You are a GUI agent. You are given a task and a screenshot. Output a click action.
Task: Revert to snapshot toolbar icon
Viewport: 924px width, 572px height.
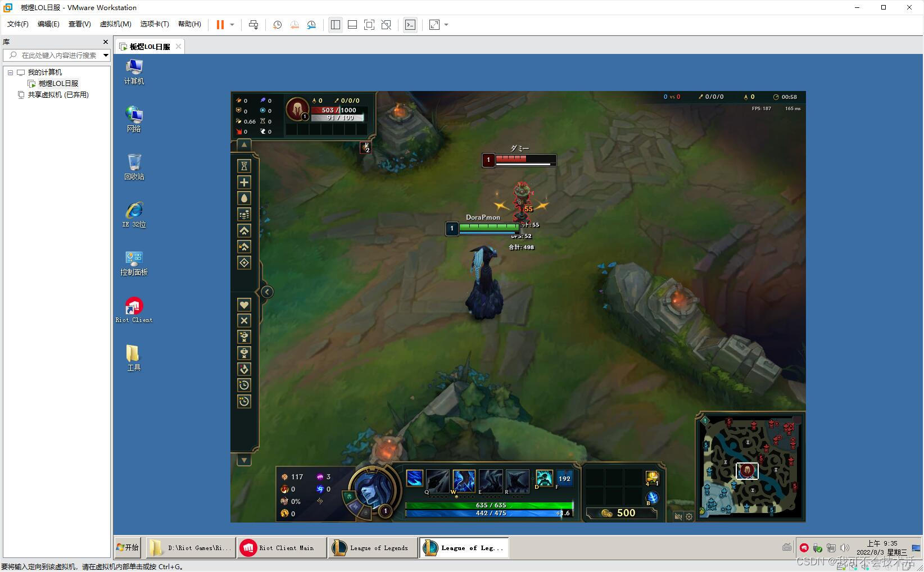pyautogui.click(x=295, y=25)
